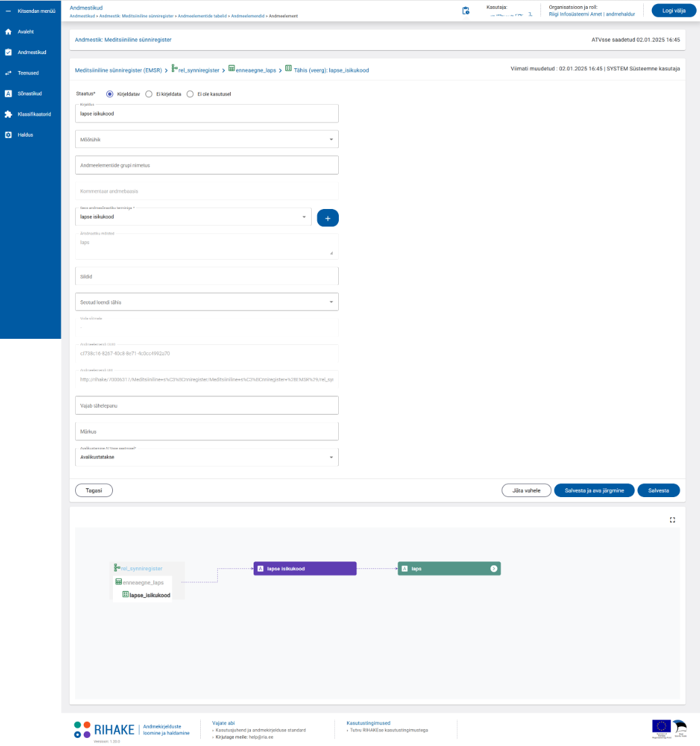The image size is (700, 746).
Task: Open the Avalikustatakse publishing dropdown
Action: (x=206, y=457)
